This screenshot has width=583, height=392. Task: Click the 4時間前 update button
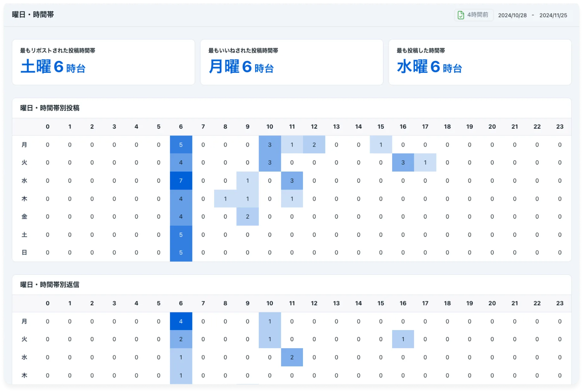[474, 15]
